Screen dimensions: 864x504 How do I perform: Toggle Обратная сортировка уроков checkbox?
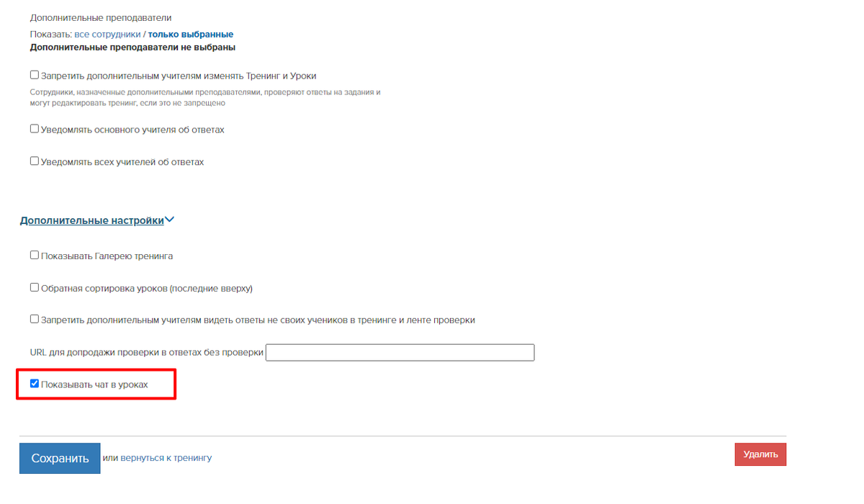(35, 287)
